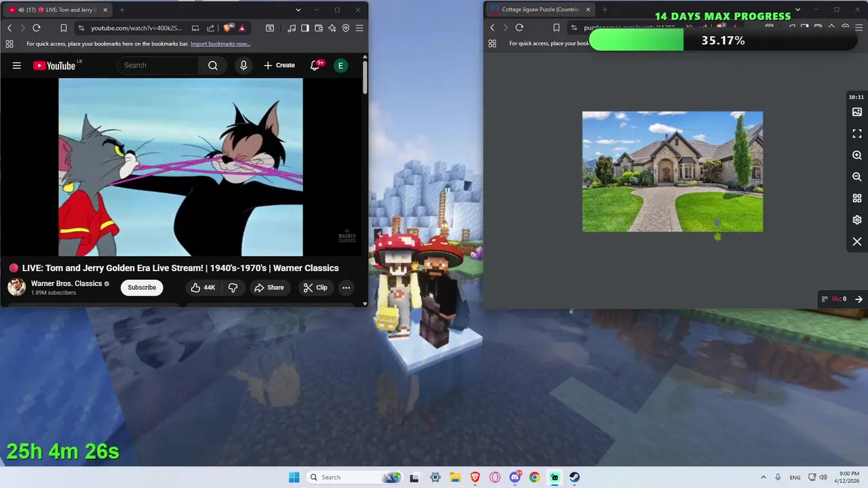Image resolution: width=868 pixels, height=488 pixels.
Task: Open the Windows Start menu
Action: [x=294, y=477]
